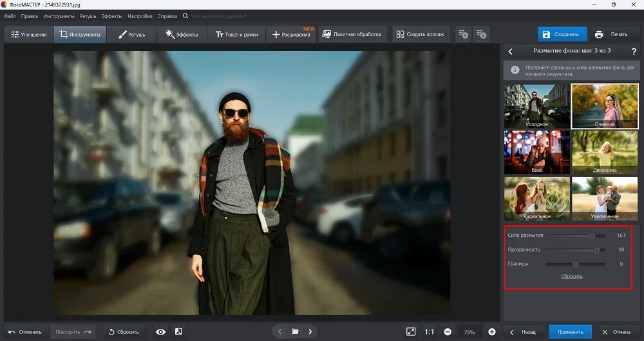Click the Отмена button
The width and height of the screenshot is (644, 341).
pyautogui.click(x=616, y=333)
